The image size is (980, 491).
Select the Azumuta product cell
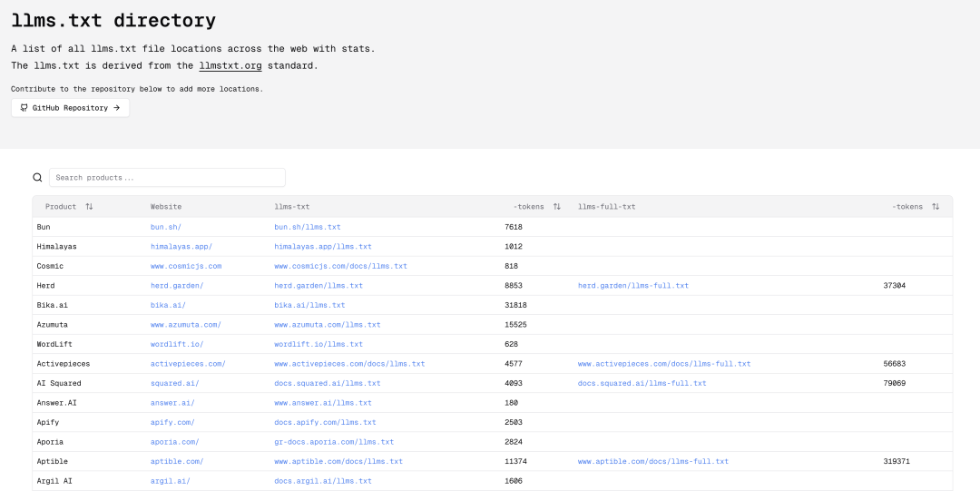coord(52,325)
